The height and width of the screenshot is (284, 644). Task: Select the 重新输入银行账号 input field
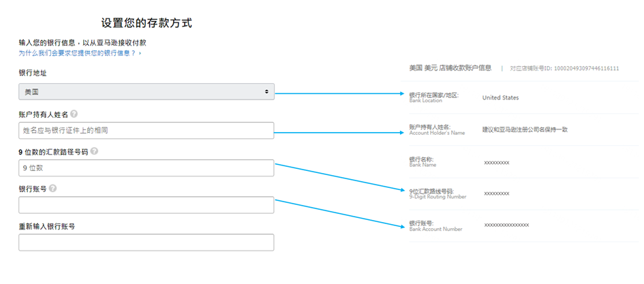(x=147, y=242)
